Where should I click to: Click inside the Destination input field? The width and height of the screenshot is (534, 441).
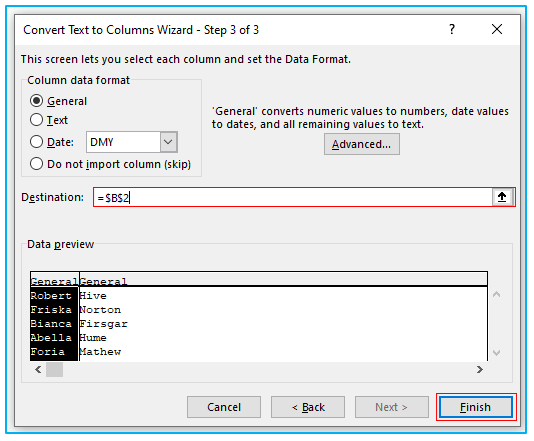(293, 197)
